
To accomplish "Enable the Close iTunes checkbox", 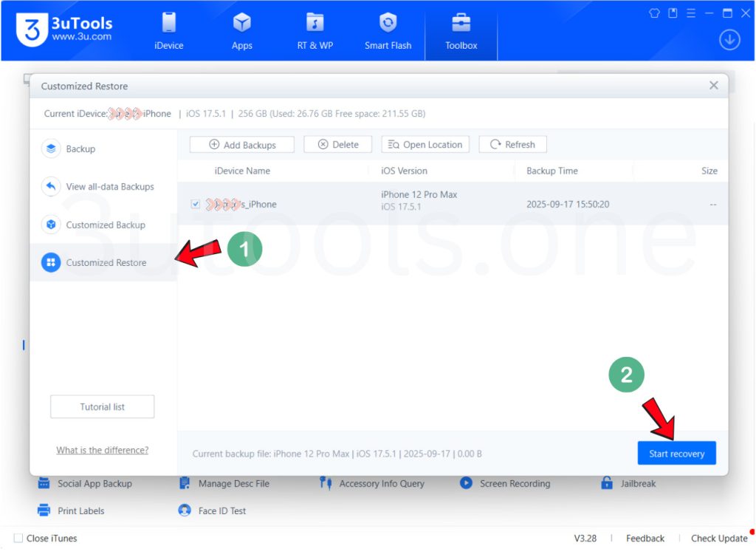I will pyautogui.click(x=18, y=539).
